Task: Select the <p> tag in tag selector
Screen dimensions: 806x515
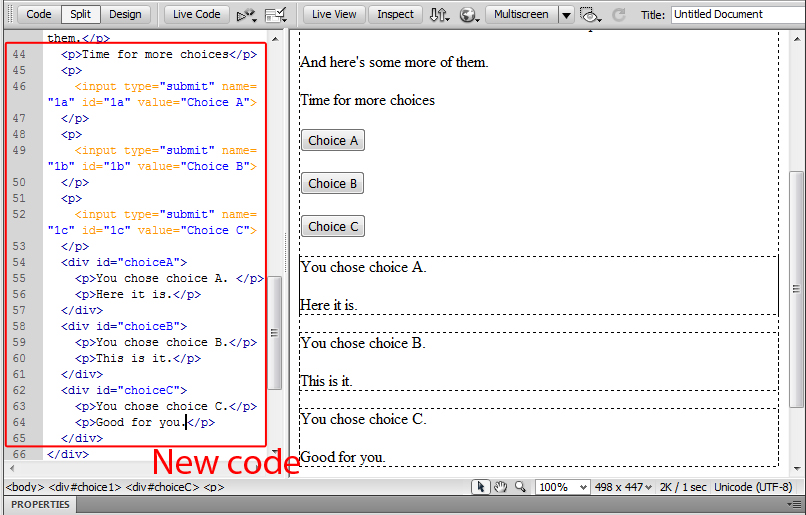Action: pos(214,487)
